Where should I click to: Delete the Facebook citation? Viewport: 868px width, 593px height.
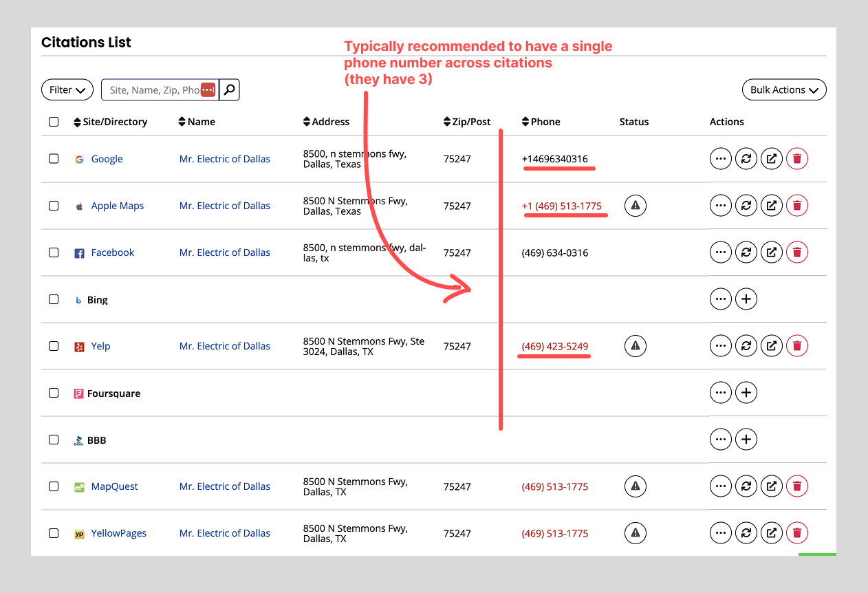(x=797, y=252)
